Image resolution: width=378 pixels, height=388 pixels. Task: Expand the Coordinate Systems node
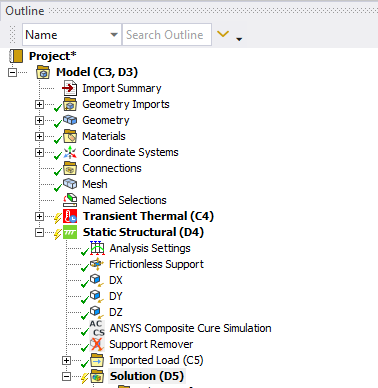click(x=39, y=152)
